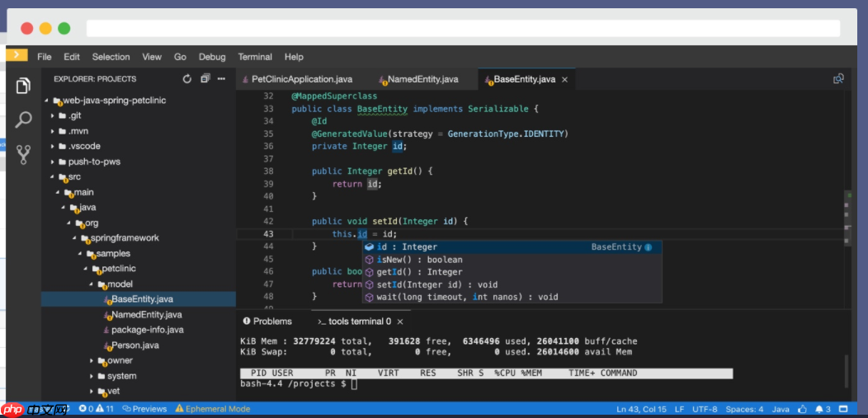Close the BaseEntity.java tab
The image size is (868, 418).
click(x=564, y=80)
